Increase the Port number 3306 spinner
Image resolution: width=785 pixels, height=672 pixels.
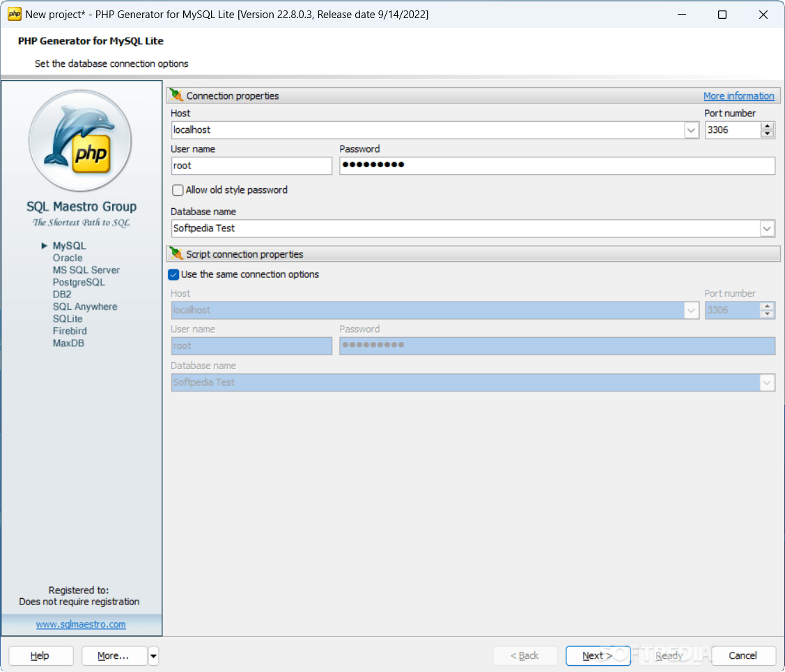coord(767,125)
